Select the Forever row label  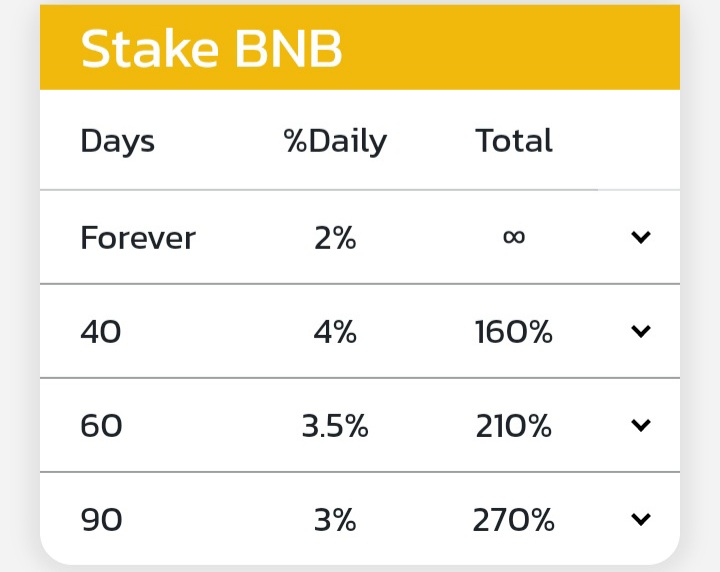(138, 238)
